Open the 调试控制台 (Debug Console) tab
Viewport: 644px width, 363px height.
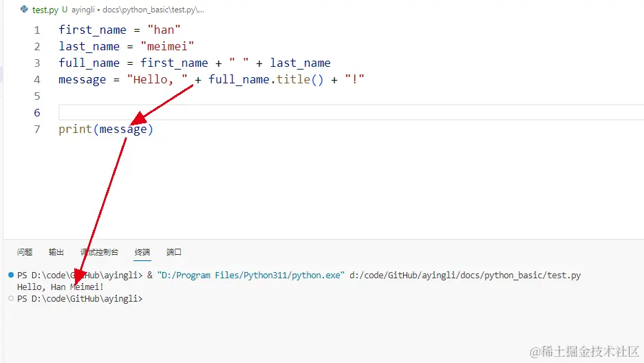pyautogui.click(x=99, y=252)
